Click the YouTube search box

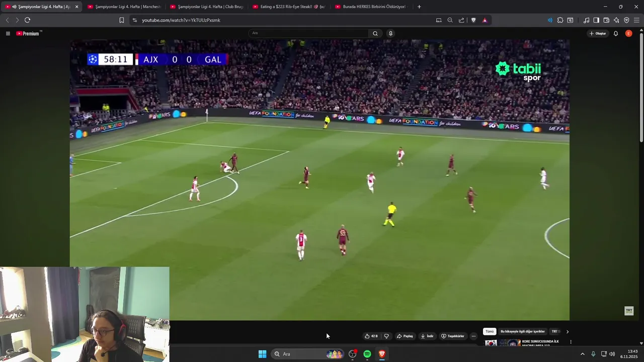308,33
